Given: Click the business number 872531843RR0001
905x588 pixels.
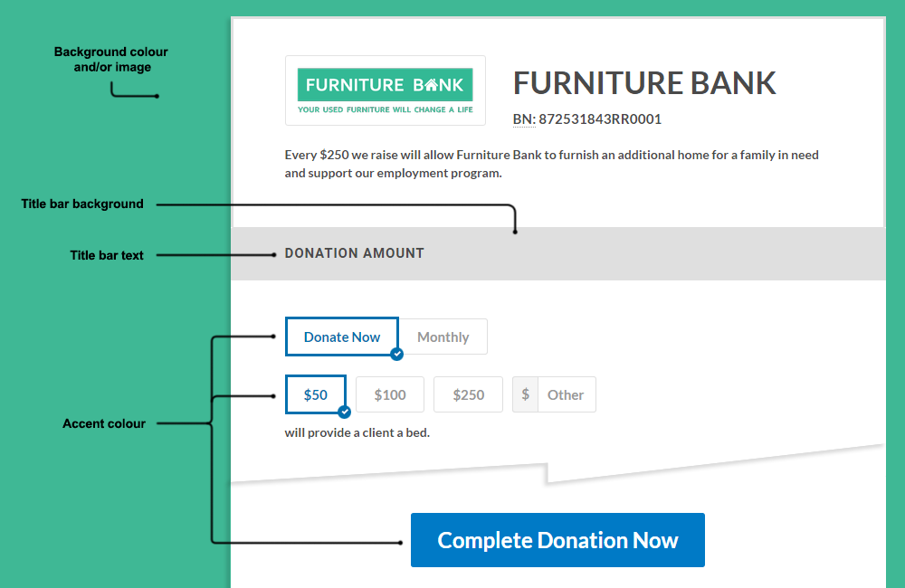Looking at the screenshot, I should [600, 119].
